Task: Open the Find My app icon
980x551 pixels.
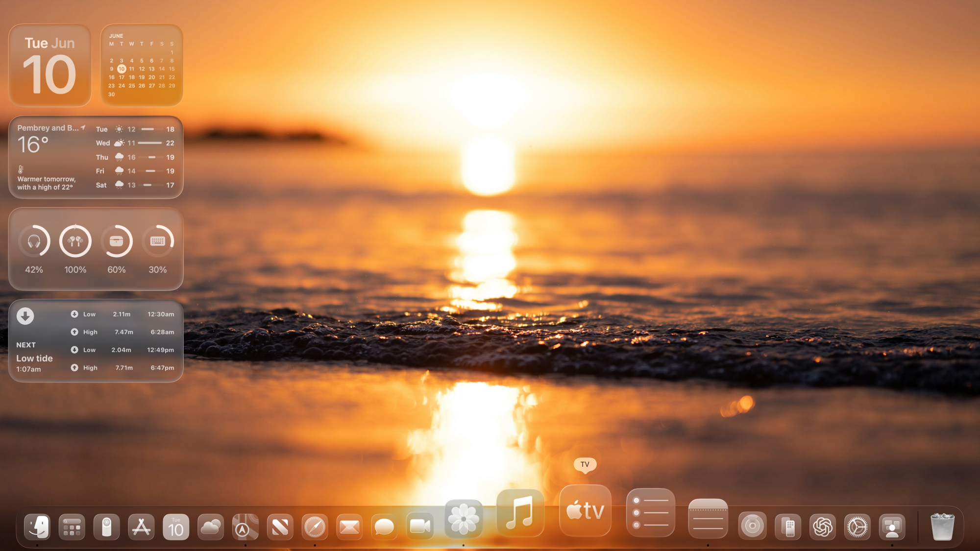Action: (x=753, y=527)
